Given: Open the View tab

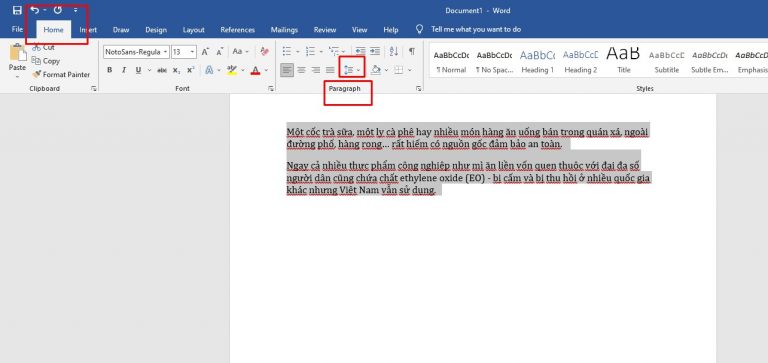Looking at the screenshot, I should pos(360,30).
